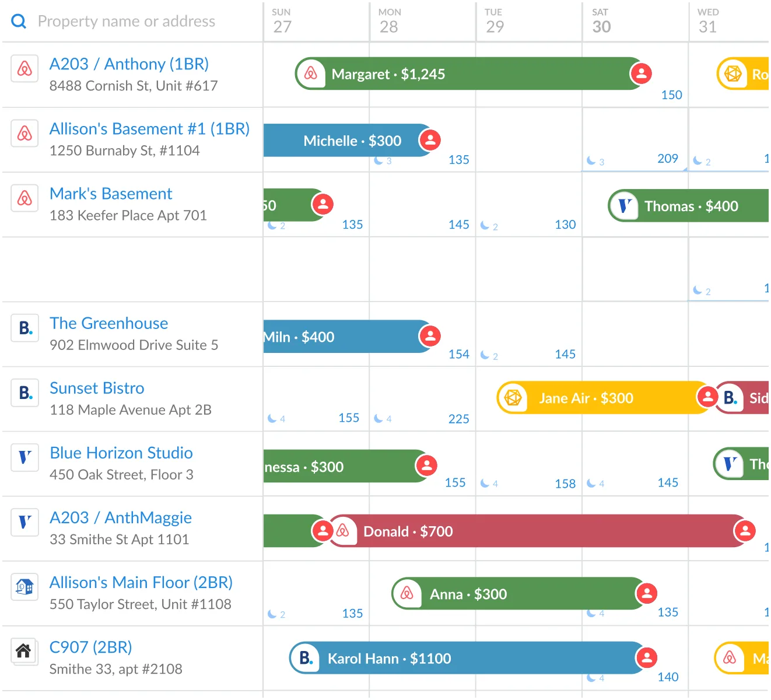Click Airbnb icon beside Allison's Basement #1
The height and width of the screenshot is (700, 771).
24,134
